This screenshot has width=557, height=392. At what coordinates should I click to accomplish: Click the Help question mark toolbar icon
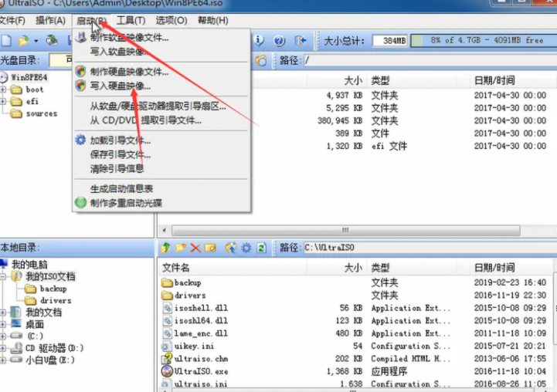point(279,40)
